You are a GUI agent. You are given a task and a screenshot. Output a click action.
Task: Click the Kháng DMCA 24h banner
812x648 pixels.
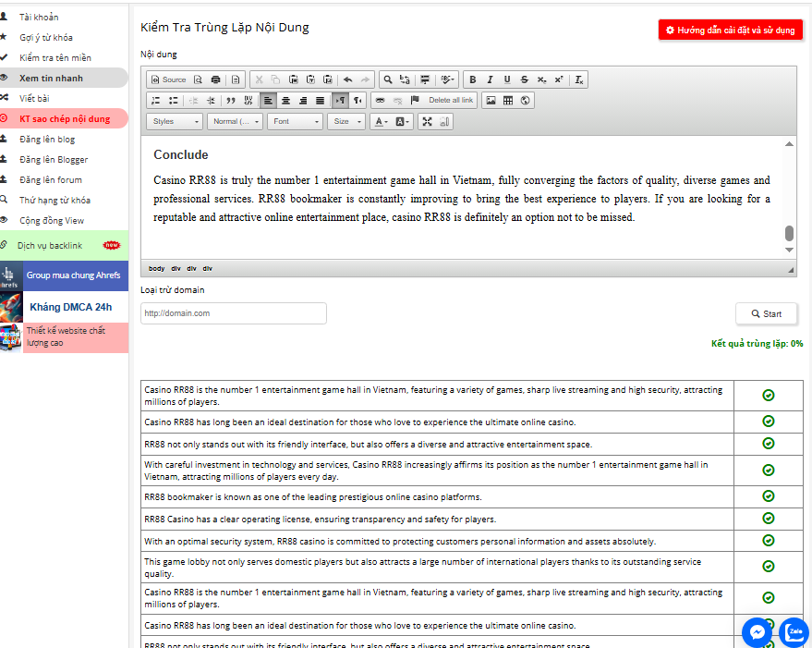(x=65, y=307)
